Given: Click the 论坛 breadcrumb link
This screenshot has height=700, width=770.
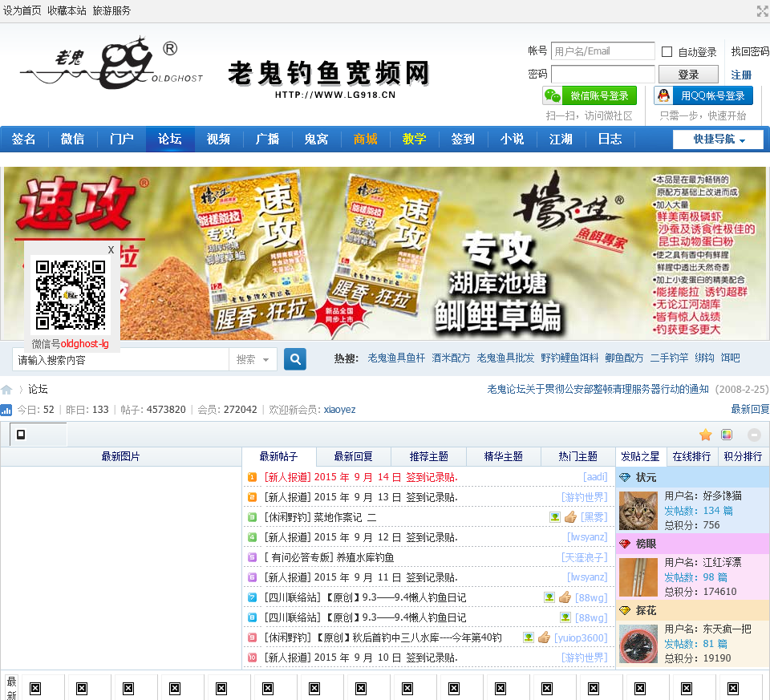Looking at the screenshot, I should (x=38, y=389).
